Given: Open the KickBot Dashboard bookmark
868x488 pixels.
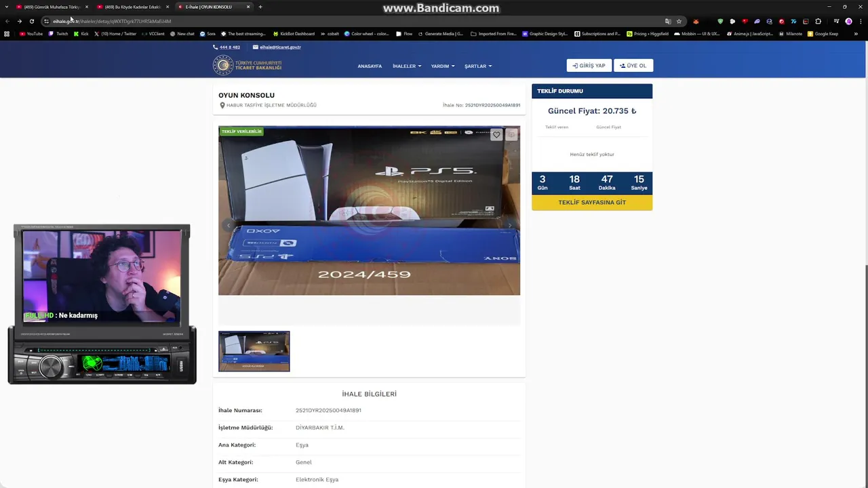Looking at the screenshot, I should [294, 34].
